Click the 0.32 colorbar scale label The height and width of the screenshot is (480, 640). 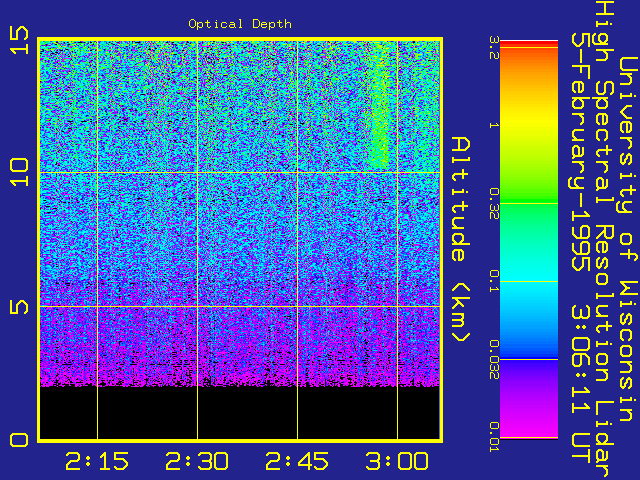tap(494, 203)
